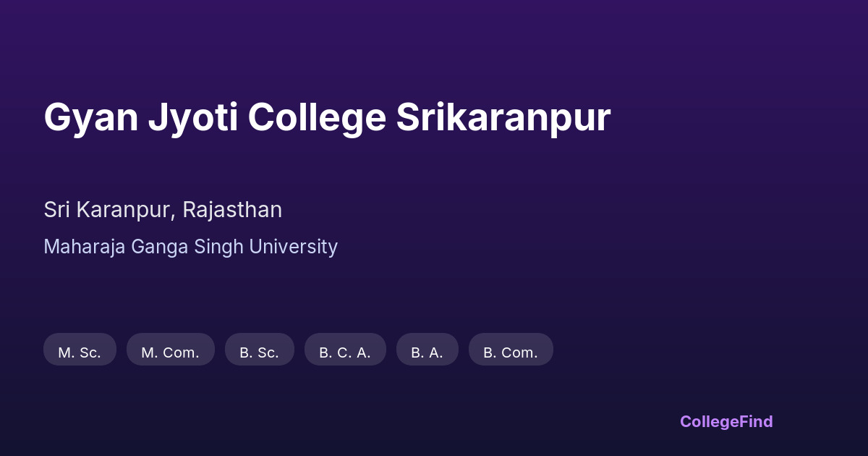Click Maharaja Ganga Singh University text

click(190, 247)
